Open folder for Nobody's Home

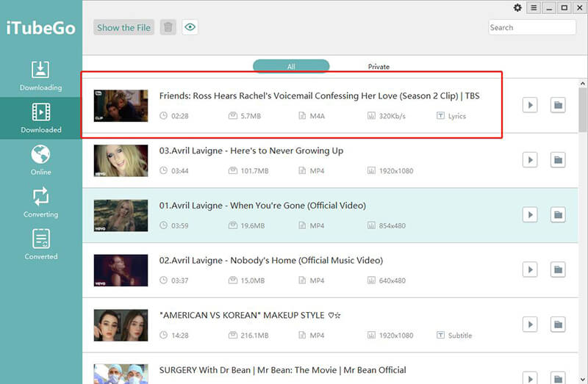point(558,269)
